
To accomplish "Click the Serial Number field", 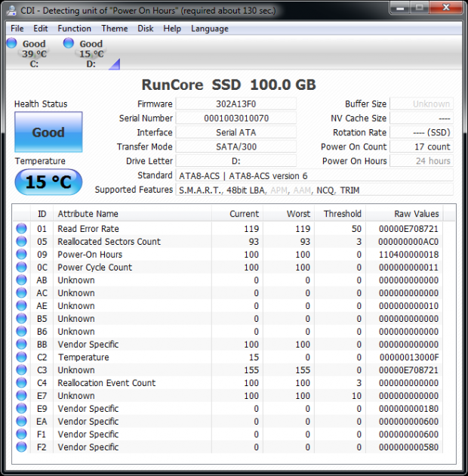I will 236,118.
